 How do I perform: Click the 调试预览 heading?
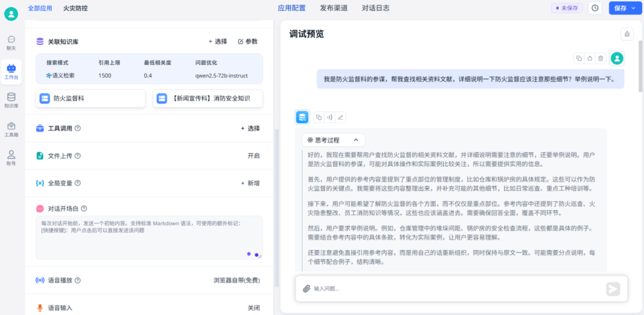(x=306, y=34)
